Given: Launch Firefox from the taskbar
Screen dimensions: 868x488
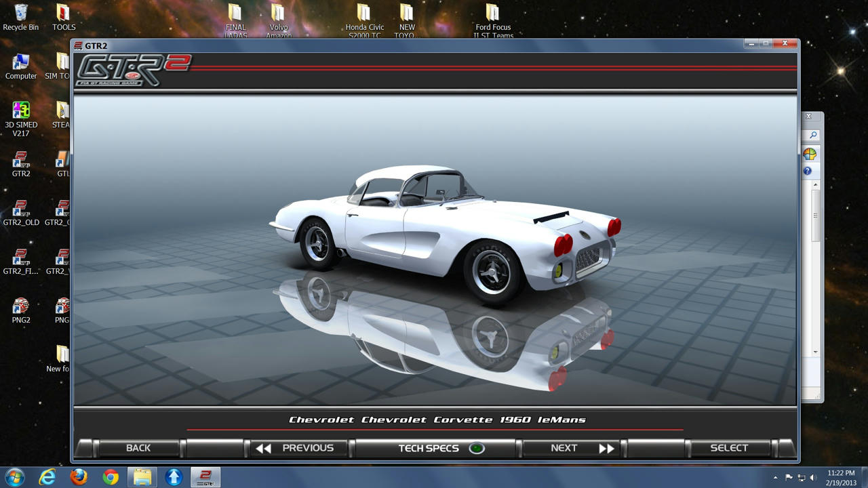Looking at the screenshot, I should coord(79,477).
